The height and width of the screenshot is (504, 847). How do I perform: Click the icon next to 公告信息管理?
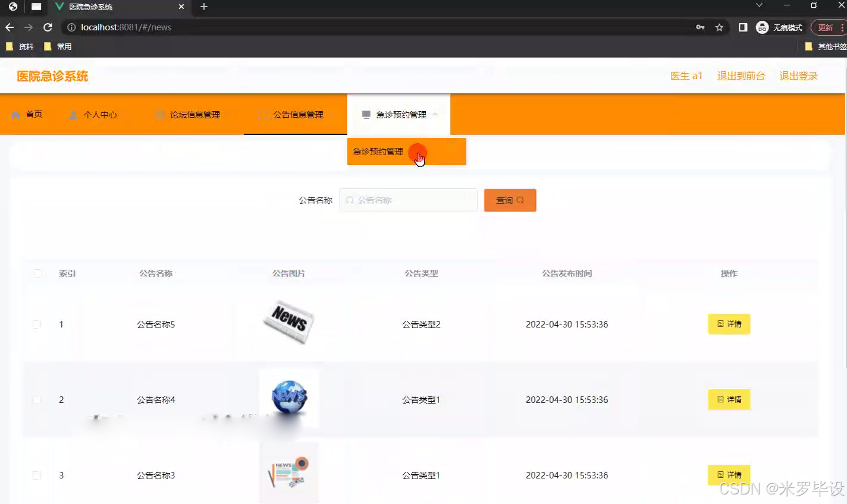[262, 114]
